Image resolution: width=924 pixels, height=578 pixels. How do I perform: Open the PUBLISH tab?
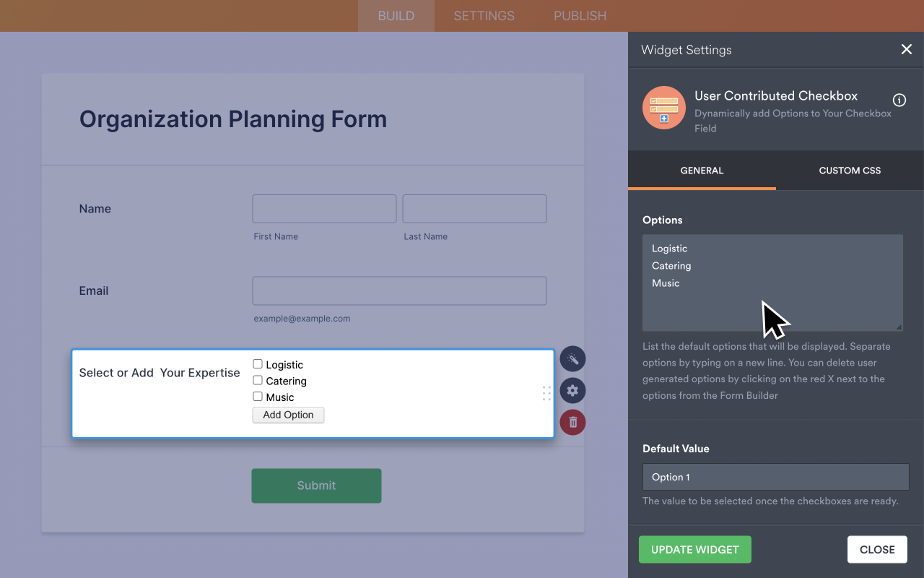[x=580, y=15]
